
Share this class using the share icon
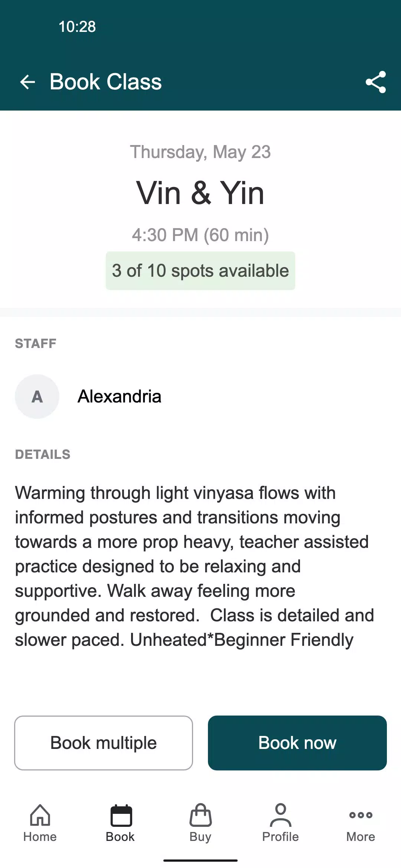pyautogui.click(x=376, y=82)
